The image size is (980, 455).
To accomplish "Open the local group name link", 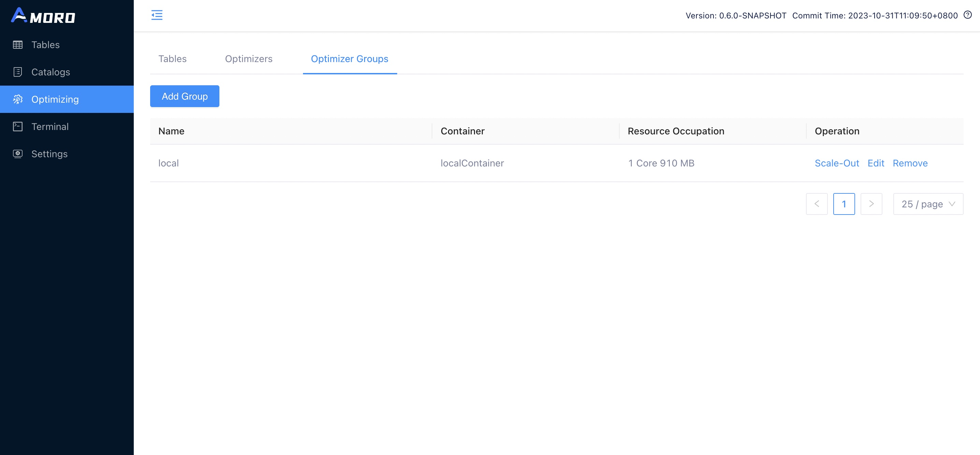I will tap(169, 163).
